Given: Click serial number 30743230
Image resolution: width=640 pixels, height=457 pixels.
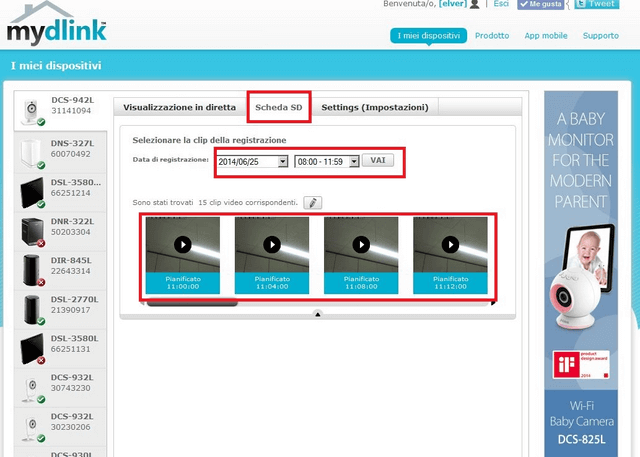Looking at the screenshot, I should [71, 388].
